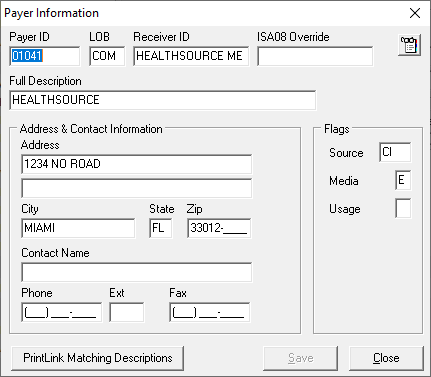Click into the Fax number field
431x377 pixels.
(x=210, y=312)
